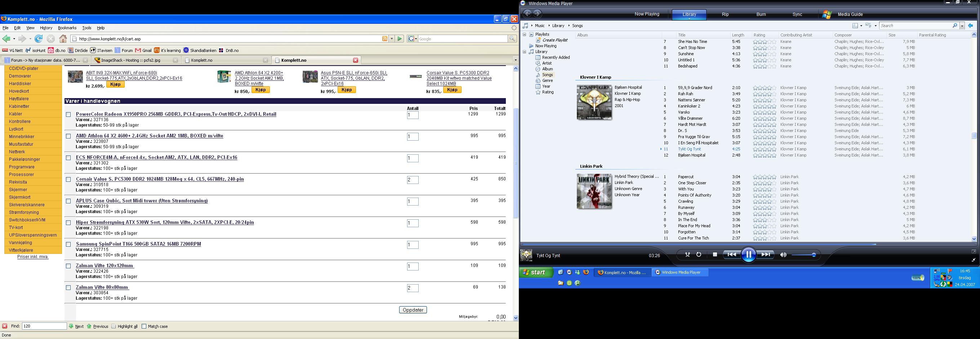
Task: Collapse the Library tree node
Action: (524, 52)
